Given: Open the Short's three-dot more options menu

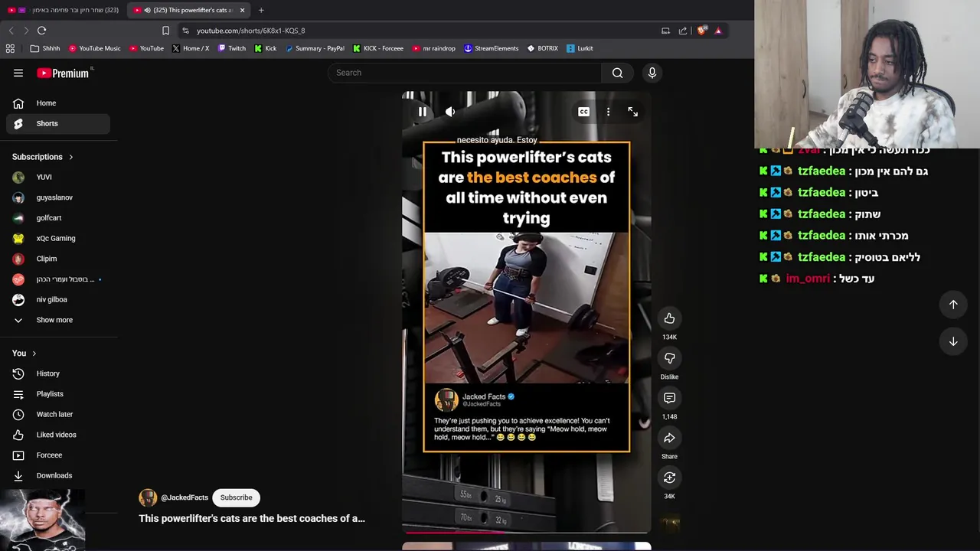Looking at the screenshot, I should [x=608, y=112].
